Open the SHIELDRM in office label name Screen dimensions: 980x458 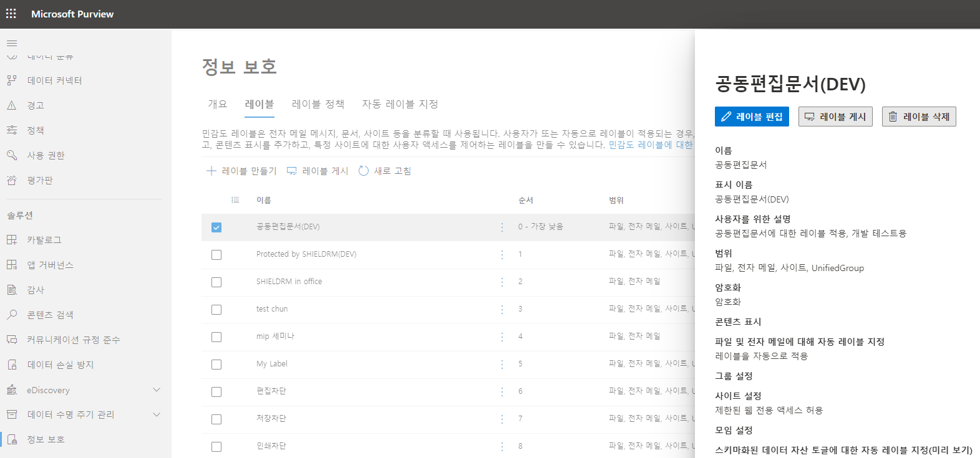coord(289,282)
